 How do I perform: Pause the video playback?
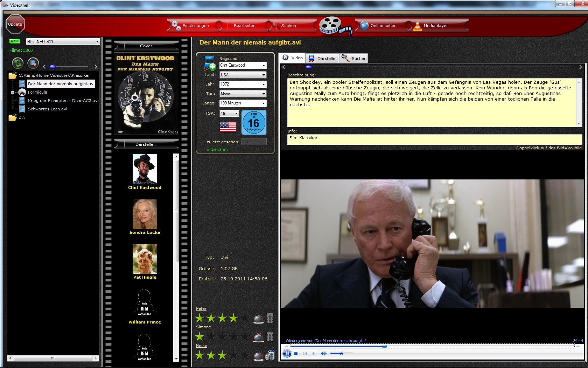coord(287,354)
